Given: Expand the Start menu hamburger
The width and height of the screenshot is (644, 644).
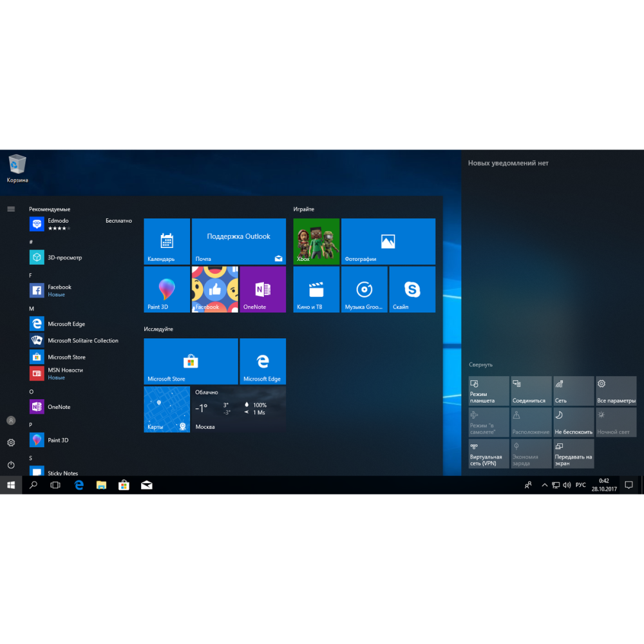Looking at the screenshot, I should [x=10, y=209].
